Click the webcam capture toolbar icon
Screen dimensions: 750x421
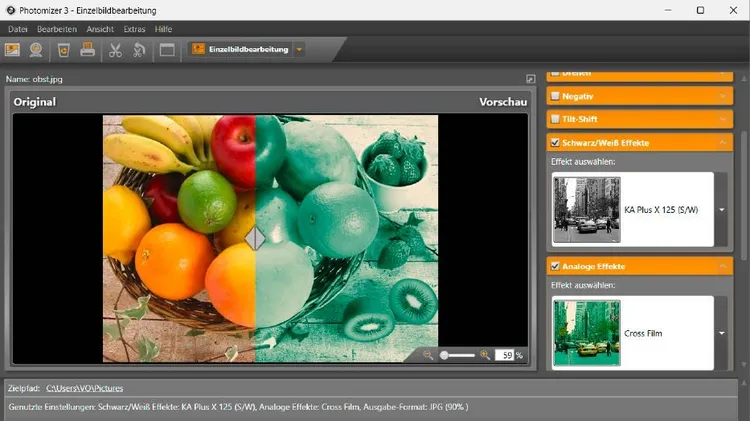(x=36, y=49)
